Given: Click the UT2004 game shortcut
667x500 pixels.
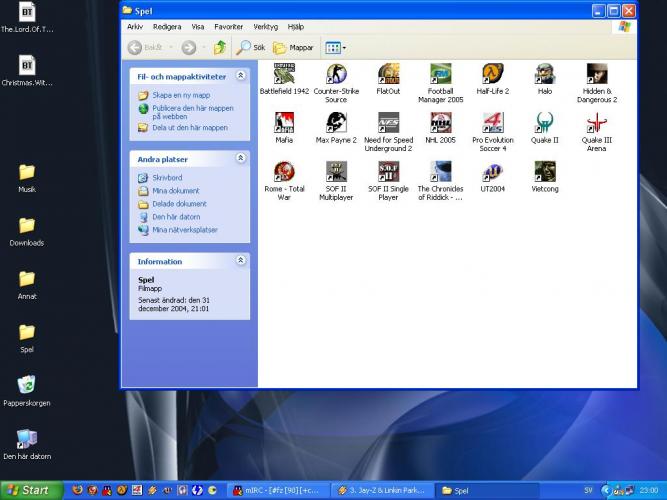Looking at the screenshot, I should click(x=492, y=171).
